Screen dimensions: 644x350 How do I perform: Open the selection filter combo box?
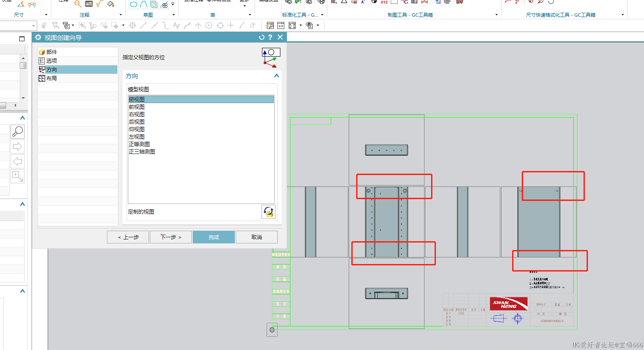click(18, 25)
